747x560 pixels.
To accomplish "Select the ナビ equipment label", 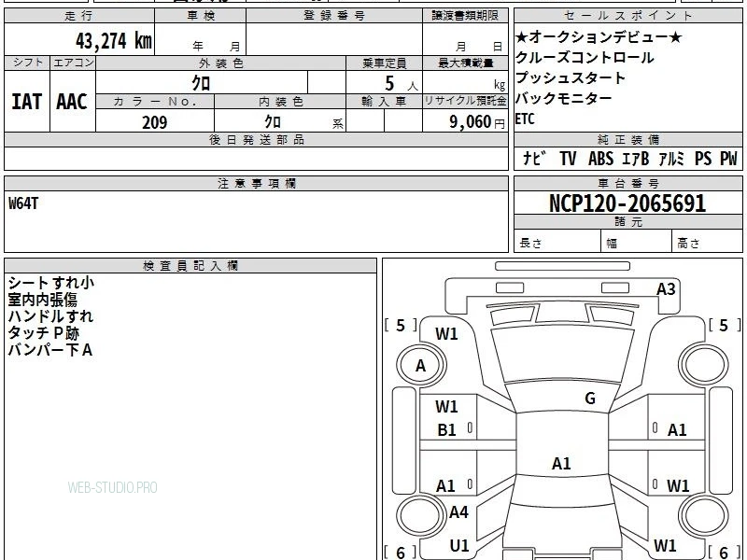I will 534,159.
